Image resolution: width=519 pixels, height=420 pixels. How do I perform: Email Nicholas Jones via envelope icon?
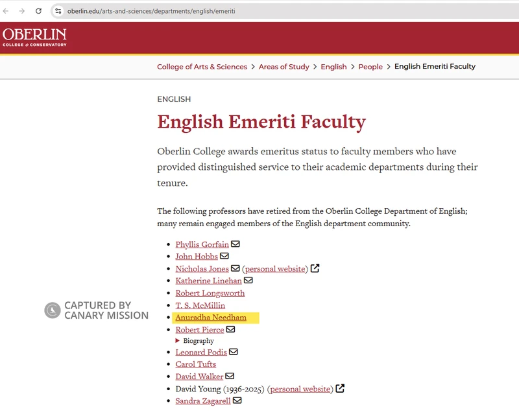pos(235,268)
